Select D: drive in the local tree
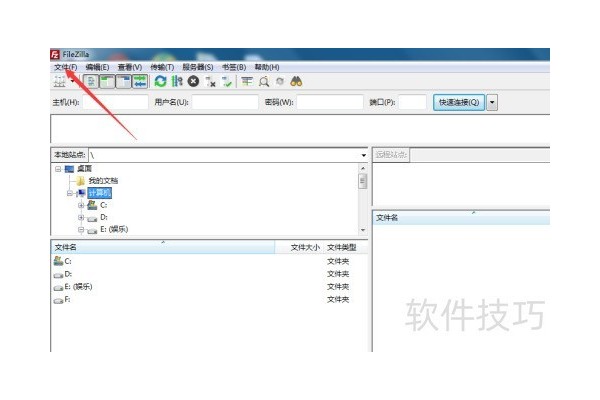This screenshot has width=600, height=400. coord(104,217)
